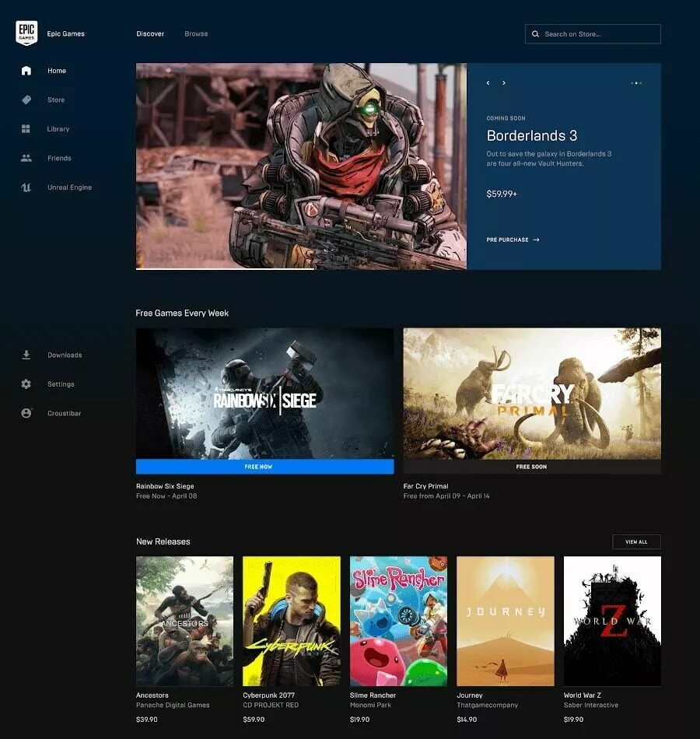Open the Browse tab
The height and width of the screenshot is (739, 700).
coord(196,33)
